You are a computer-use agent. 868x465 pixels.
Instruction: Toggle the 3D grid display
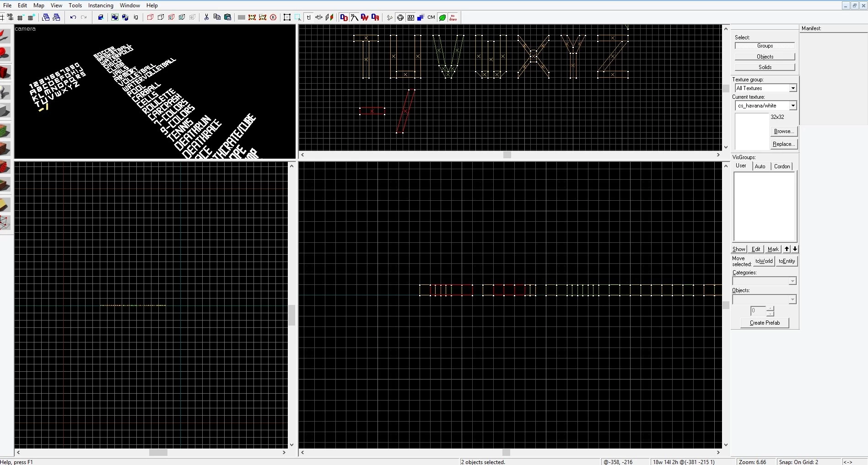click(10, 17)
